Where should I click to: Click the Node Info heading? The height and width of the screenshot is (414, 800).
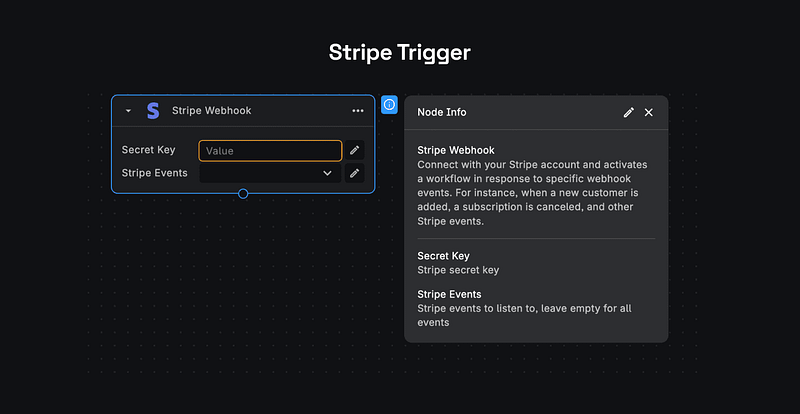coord(442,112)
